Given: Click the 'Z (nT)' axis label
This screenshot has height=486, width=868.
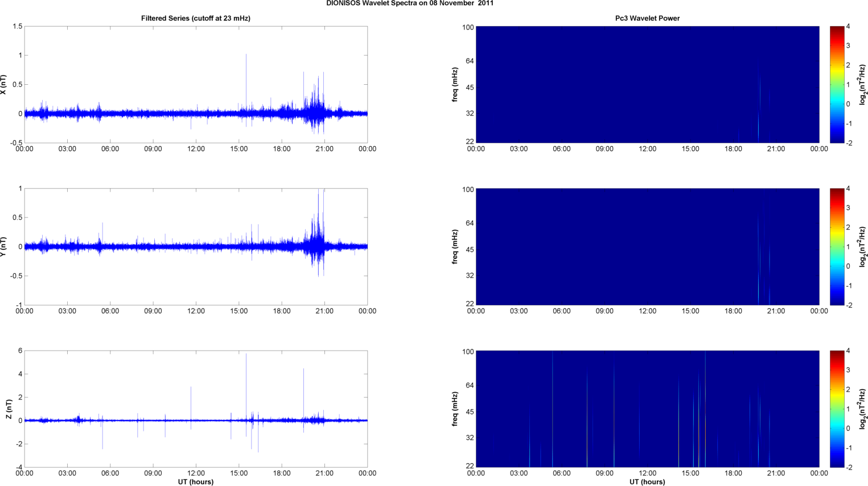Looking at the screenshot, I should click(x=9, y=409).
